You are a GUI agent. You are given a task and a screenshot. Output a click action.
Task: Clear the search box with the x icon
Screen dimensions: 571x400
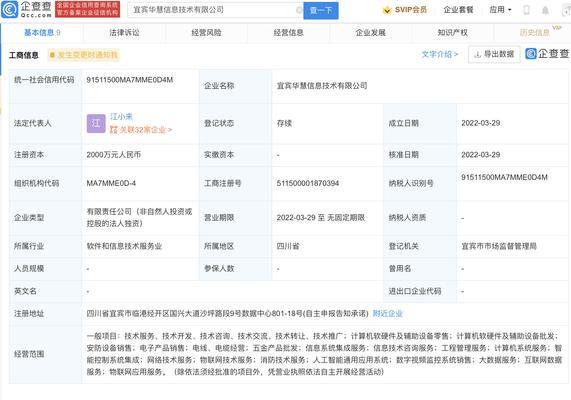299,10
